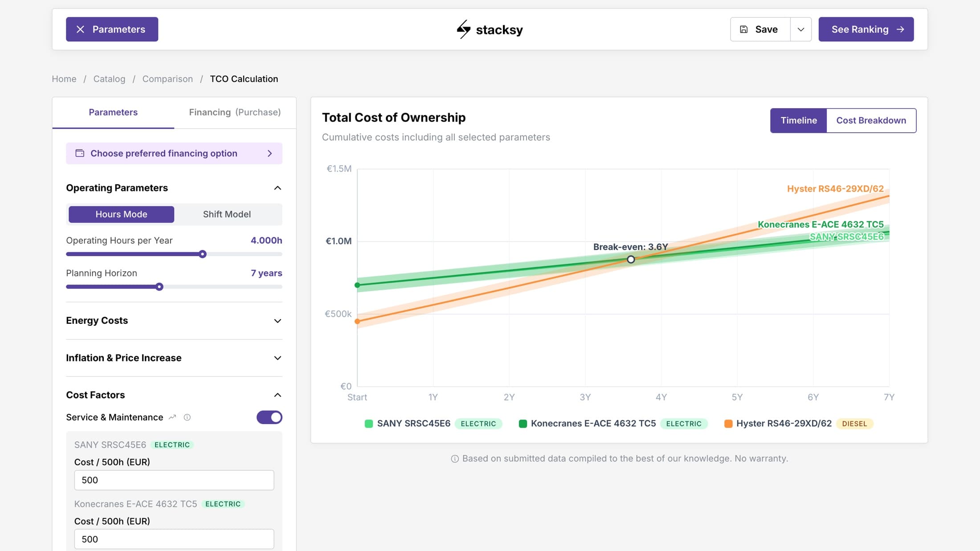Open the Financing (Purchase) tab

[235, 112]
